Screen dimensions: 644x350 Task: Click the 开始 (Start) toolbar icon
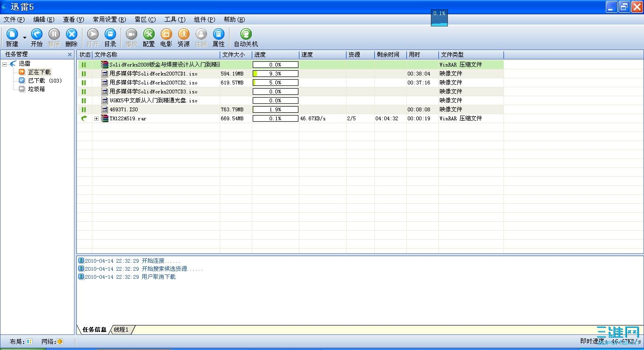[36, 34]
